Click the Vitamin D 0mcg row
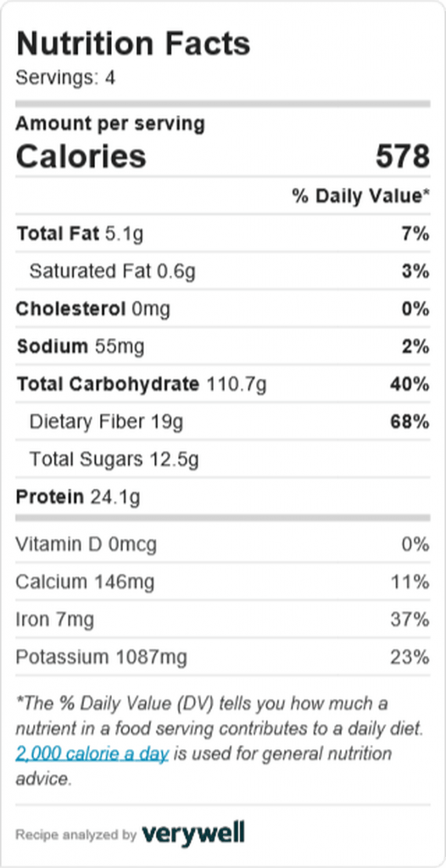The image size is (446, 868). (223, 545)
